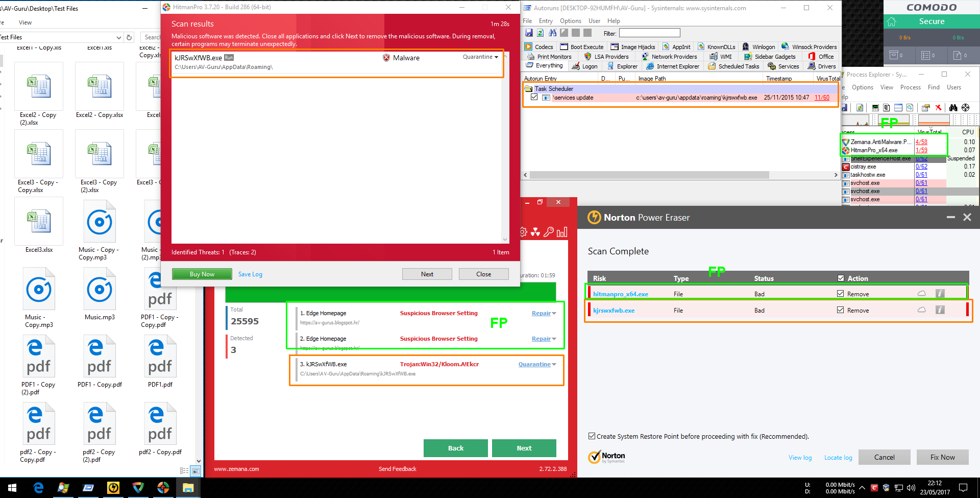
Task: Click the binoculars icon in Process Explorer
Action: click(x=953, y=108)
